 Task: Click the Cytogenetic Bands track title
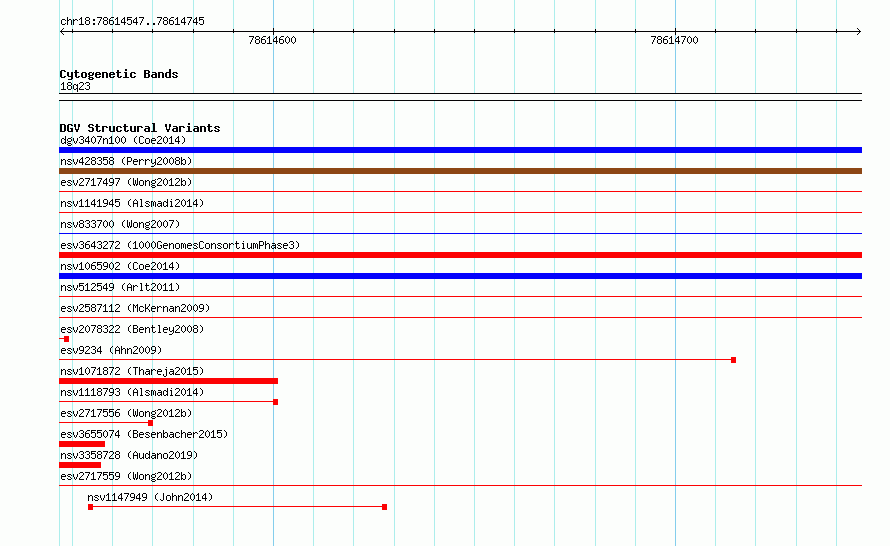tap(119, 74)
